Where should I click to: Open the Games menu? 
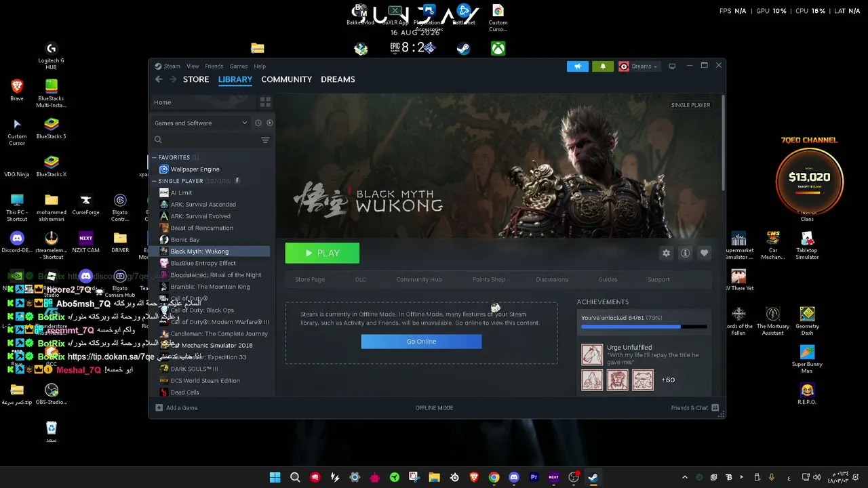pos(238,66)
